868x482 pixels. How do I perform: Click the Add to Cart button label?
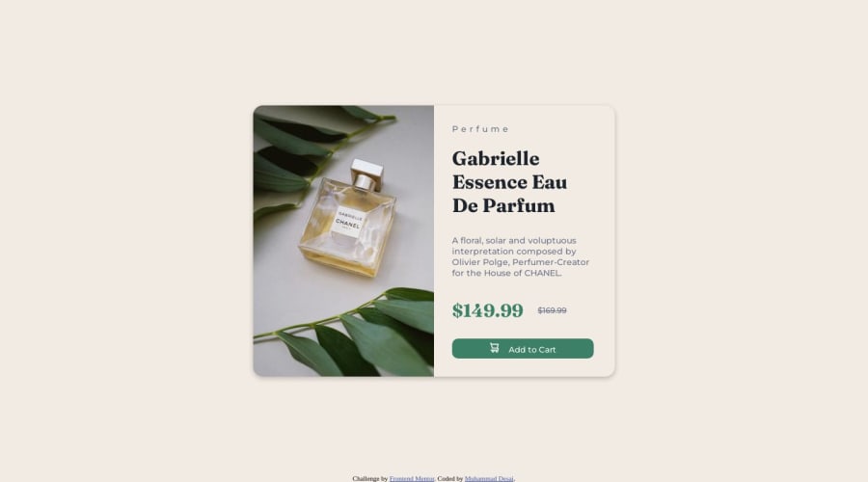(x=532, y=350)
